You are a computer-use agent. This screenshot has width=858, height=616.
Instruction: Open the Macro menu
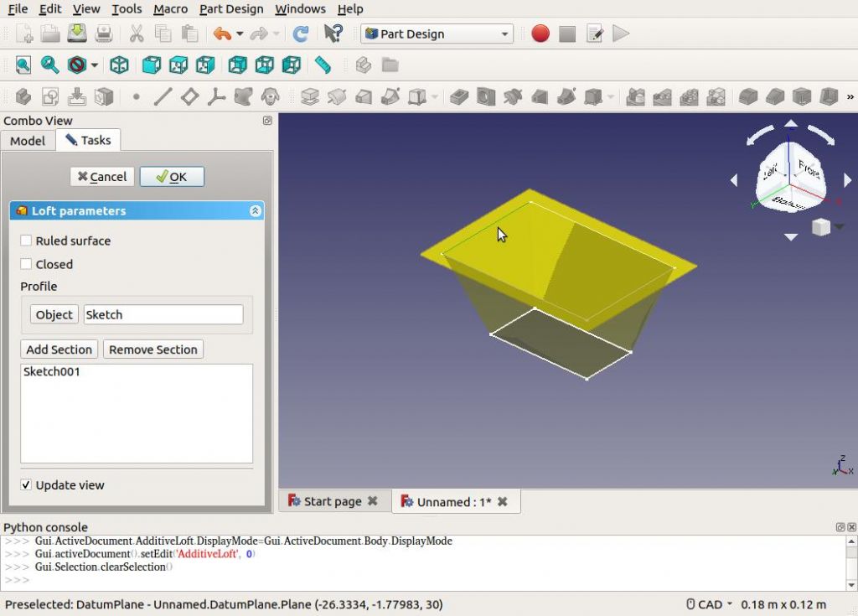click(x=170, y=9)
